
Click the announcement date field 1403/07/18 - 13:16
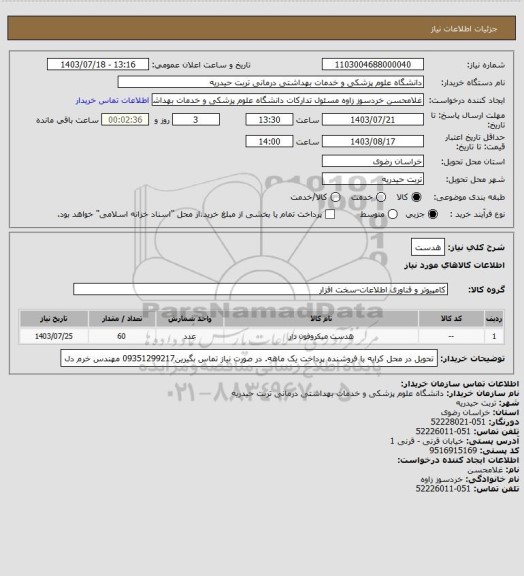coord(98,64)
